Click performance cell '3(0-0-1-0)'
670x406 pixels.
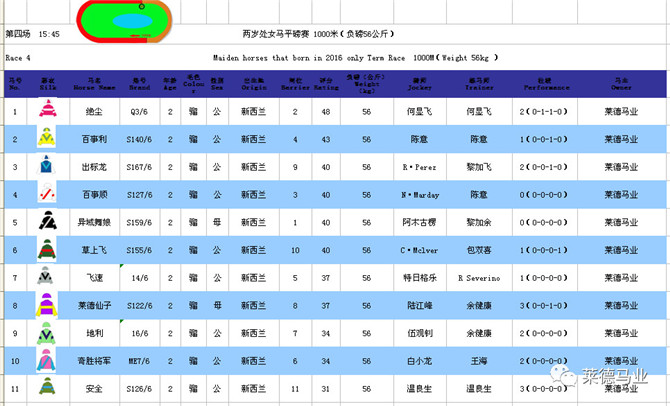(x=544, y=306)
